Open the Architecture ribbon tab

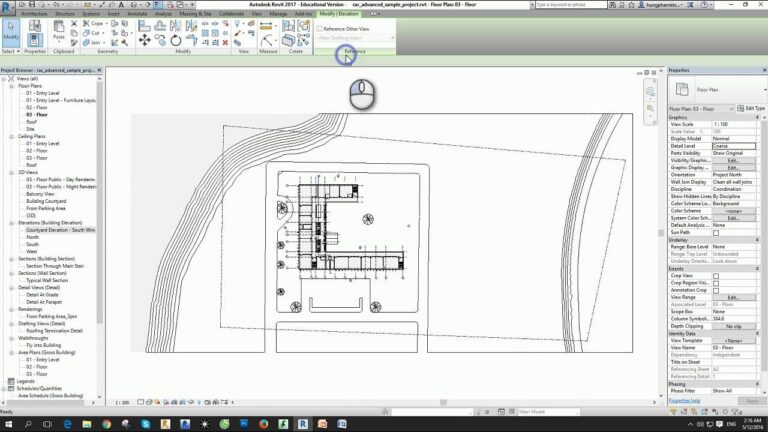[34, 14]
